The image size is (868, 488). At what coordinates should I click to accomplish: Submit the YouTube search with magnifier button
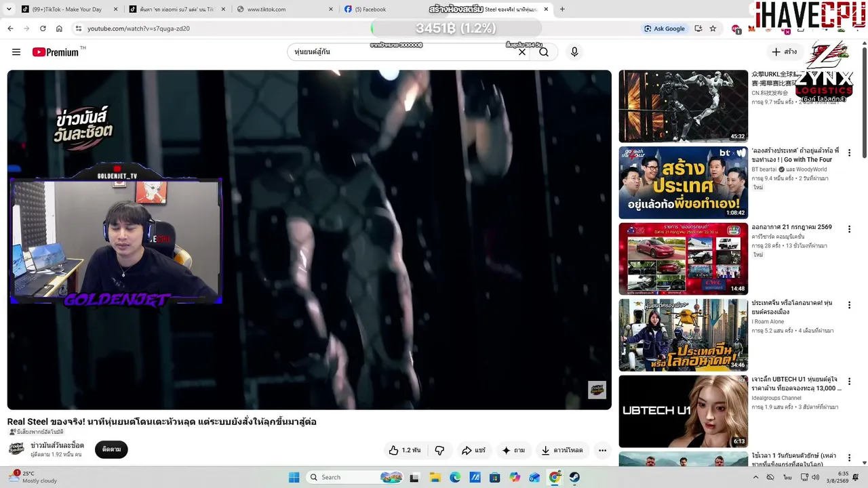(544, 52)
